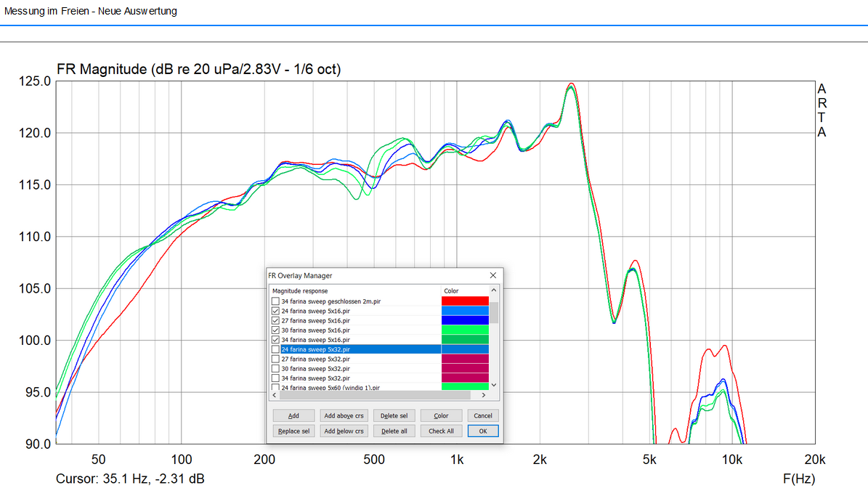The height and width of the screenshot is (488, 868).
Task: Click Replace sel button
Action: [293, 431]
